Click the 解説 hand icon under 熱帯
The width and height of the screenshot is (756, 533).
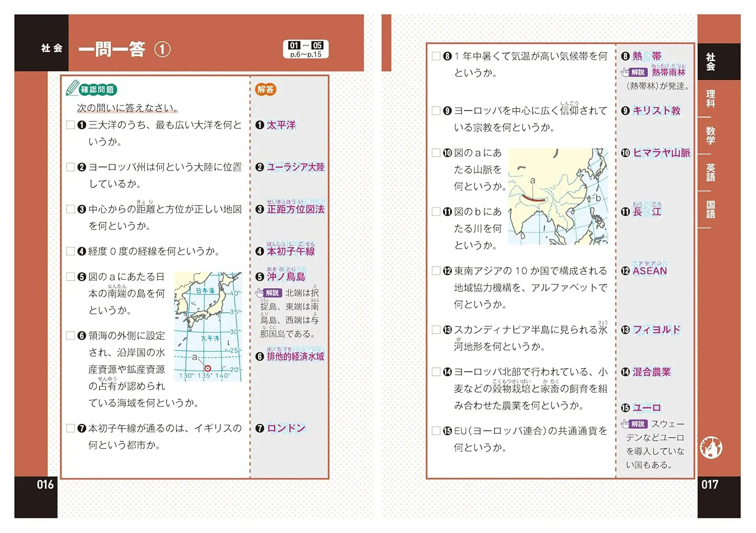pyautogui.click(x=625, y=72)
